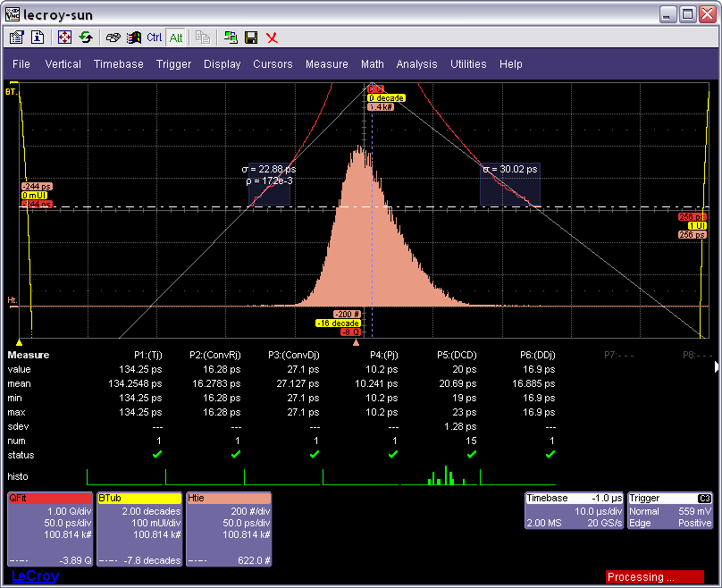Open VNC connection options

click(x=17, y=38)
